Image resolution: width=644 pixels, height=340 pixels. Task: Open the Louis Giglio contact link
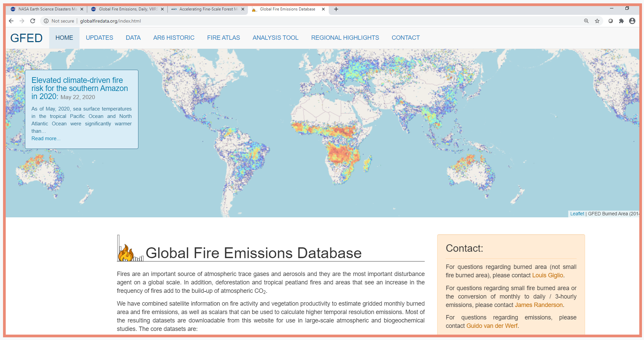(x=547, y=275)
